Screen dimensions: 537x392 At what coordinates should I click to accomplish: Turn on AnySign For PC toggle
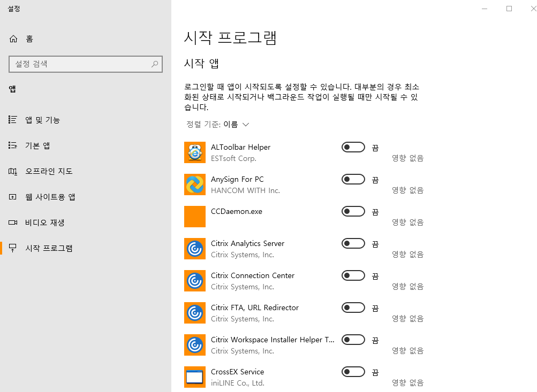point(353,179)
